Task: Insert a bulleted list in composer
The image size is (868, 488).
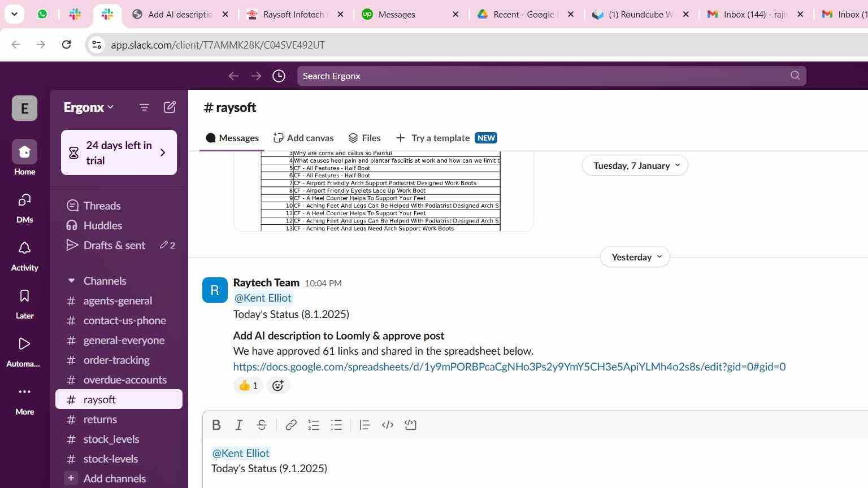Action: [336, 425]
